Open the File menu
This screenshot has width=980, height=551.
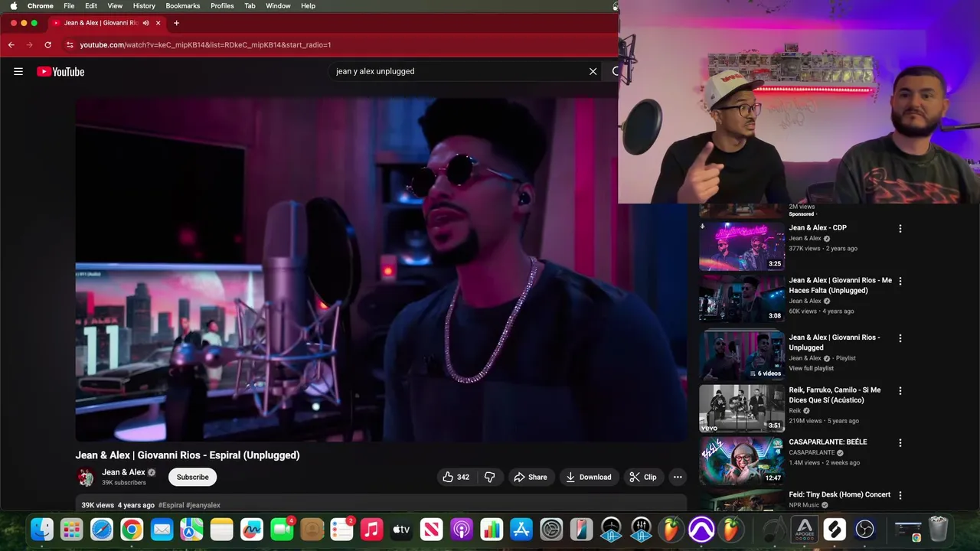[69, 5]
